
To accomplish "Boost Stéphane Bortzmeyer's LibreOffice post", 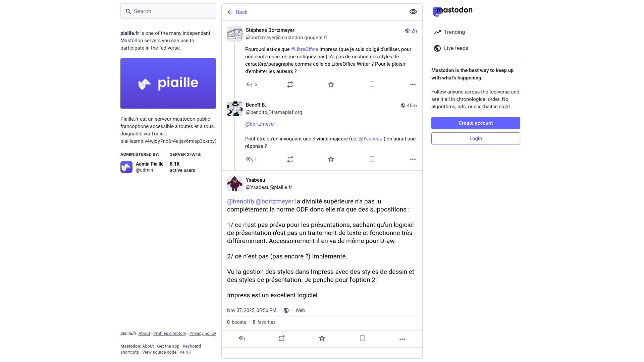I will point(290,84).
